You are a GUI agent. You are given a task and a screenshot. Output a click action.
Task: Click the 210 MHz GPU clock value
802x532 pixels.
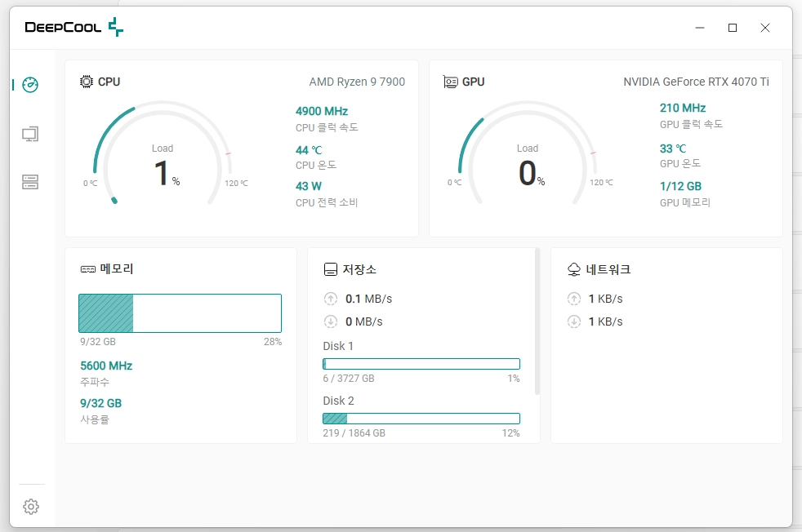point(683,108)
